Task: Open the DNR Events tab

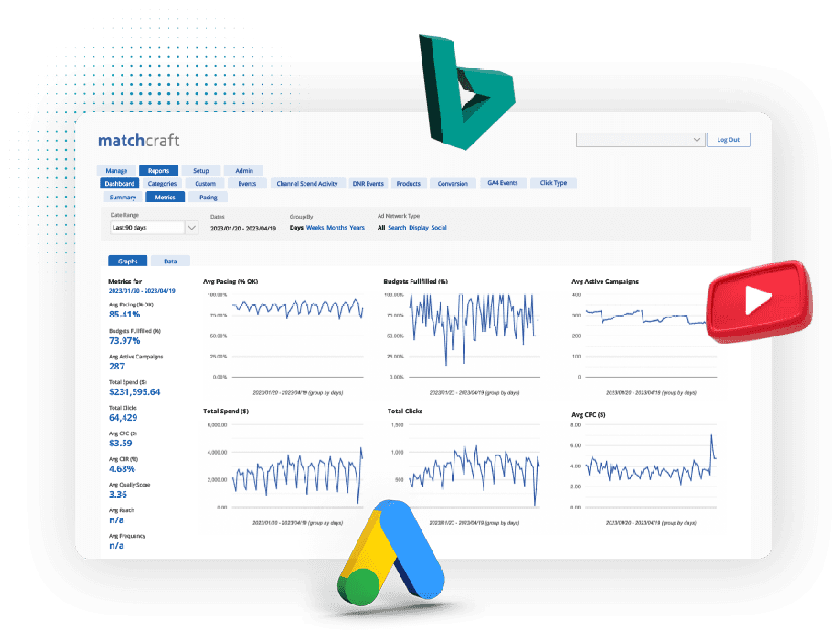Action: click(368, 183)
